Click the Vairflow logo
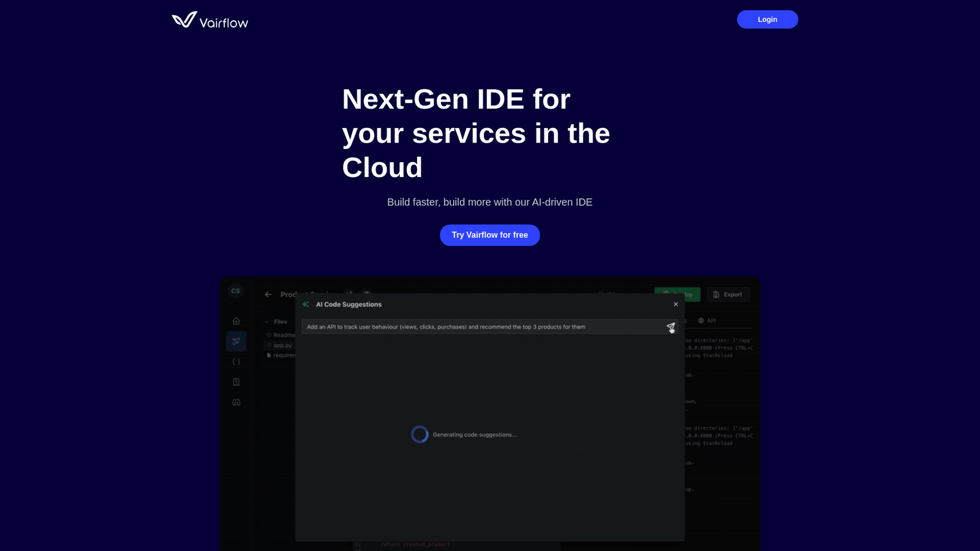Viewport: 980px width, 551px height. pyautogui.click(x=209, y=20)
